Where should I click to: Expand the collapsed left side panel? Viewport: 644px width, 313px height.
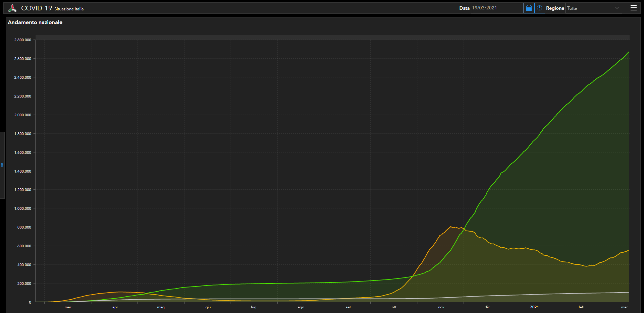pyautogui.click(x=2, y=165)
